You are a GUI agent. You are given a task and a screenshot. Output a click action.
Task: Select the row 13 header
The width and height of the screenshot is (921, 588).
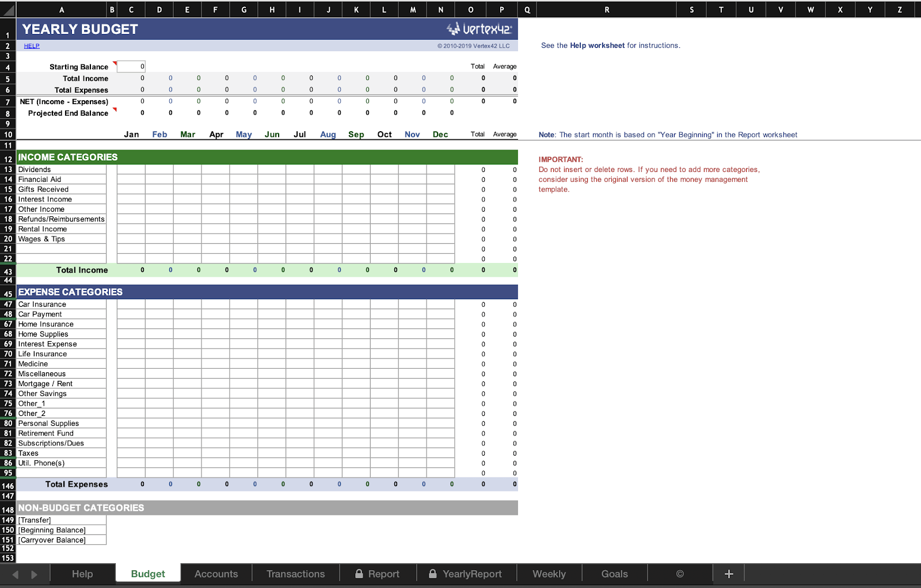click(x=7, y=169)
